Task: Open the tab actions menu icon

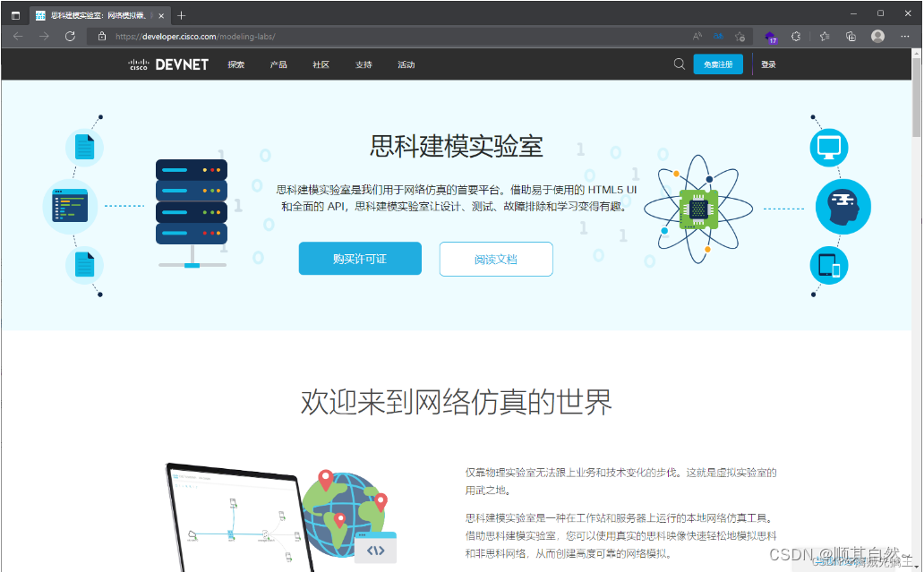Action: coord(15,15)
